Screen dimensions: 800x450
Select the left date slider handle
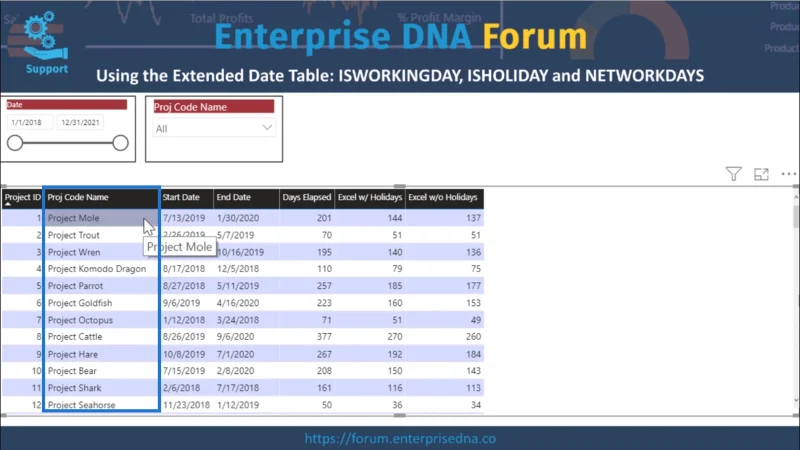coord(15,143)
